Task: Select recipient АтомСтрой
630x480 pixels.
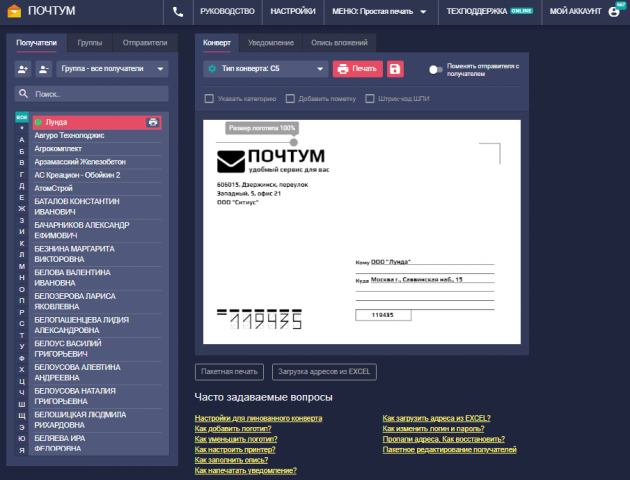Action: point(97,188)
